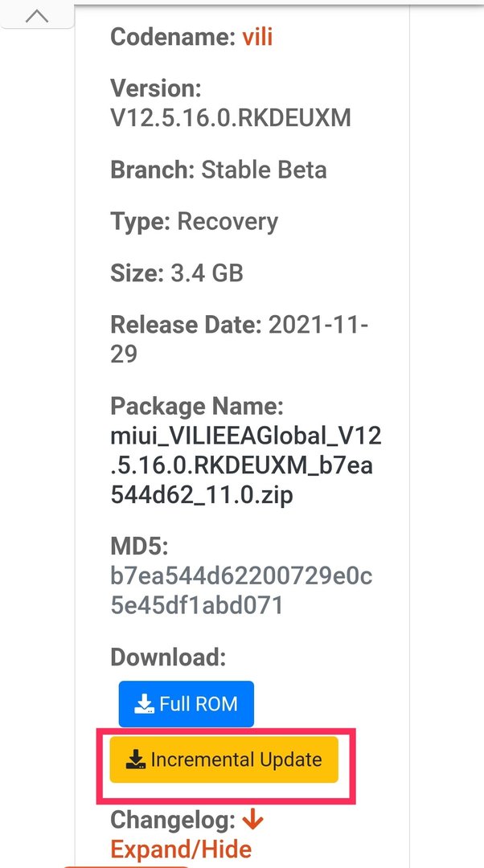This screenshot has width=484, height=868.
Task: Click the miui_VILIEEAGlobal package file name
Action: [x=246, y=465]
